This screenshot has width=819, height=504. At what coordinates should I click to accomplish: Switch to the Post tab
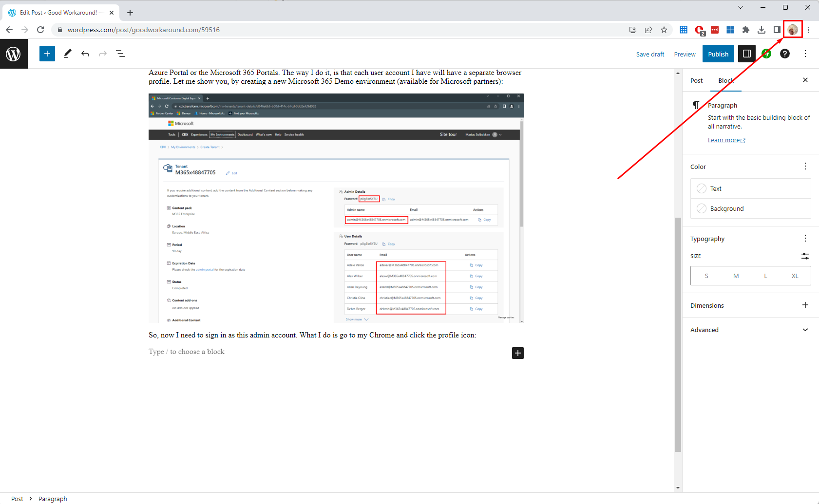(696, 80)
